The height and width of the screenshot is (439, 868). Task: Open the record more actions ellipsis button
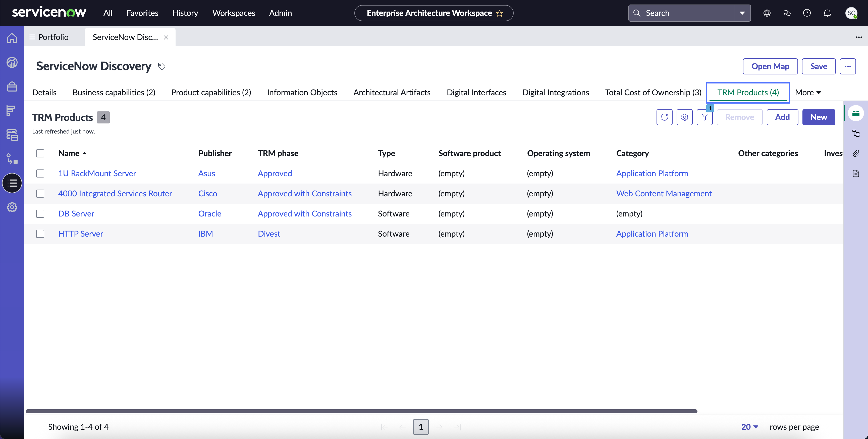848,66
